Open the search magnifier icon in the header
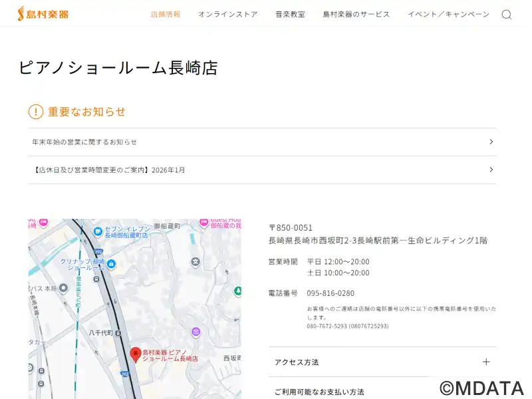 click(506, 15)
